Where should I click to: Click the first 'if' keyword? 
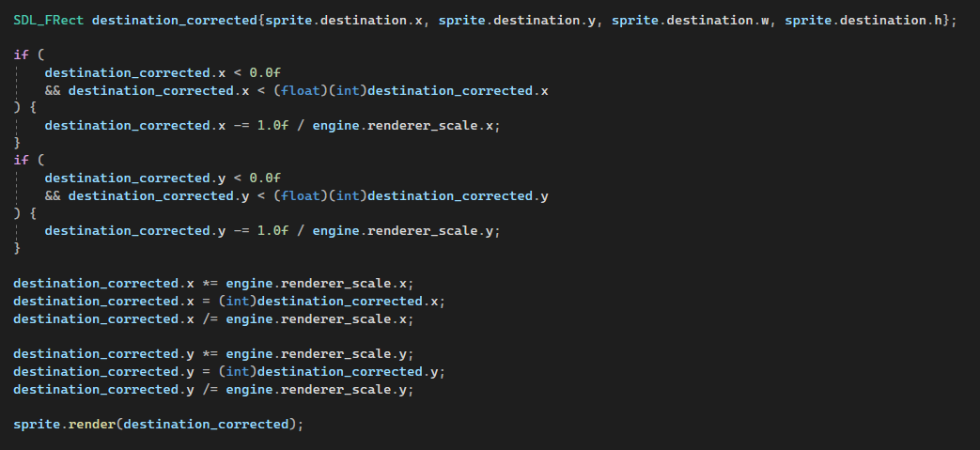(x=21, y=55)
